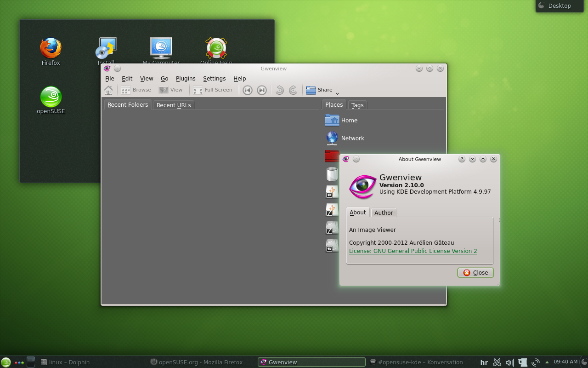
Task: Switch to the Author tab
Action: point(384,213)
